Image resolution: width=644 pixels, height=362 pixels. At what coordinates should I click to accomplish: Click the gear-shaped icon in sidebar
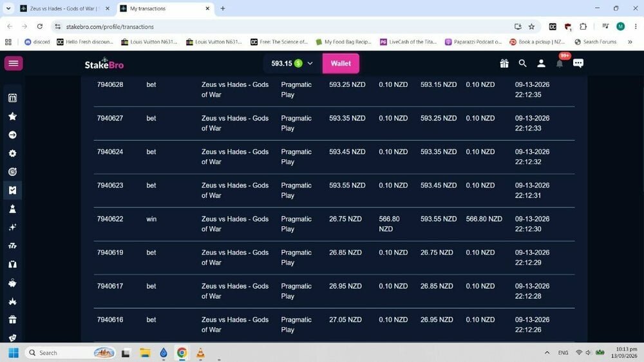click(x=13, y=153)
